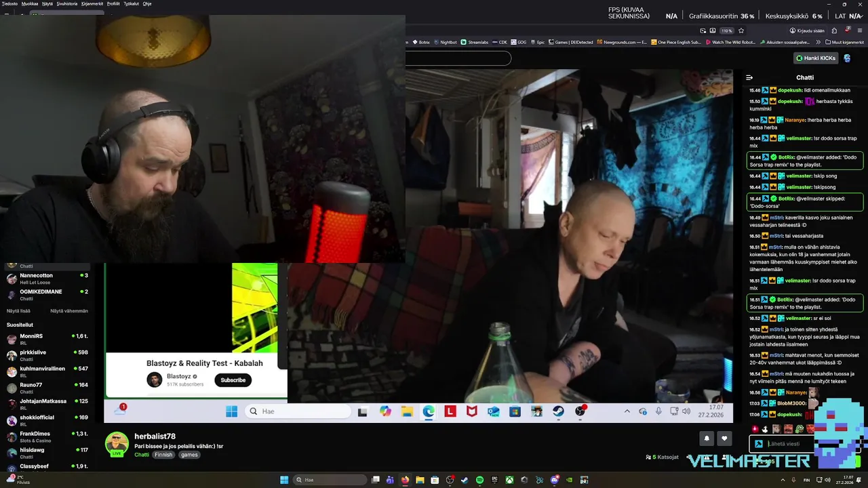
Task: Click the Blastoyz channel avatar
Action: [155, 380]
